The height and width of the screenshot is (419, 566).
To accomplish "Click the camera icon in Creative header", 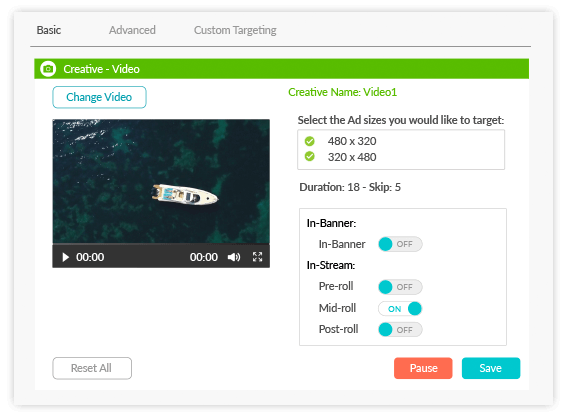I will pyautogui.click(x=48, y=69).
